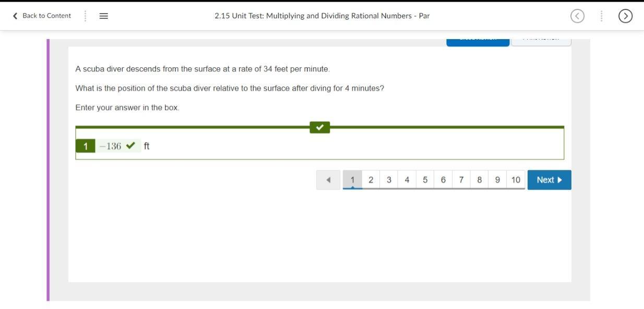Open the hamburger menu icon
This screenshot has height=309, width=644.
pos(103,16)
